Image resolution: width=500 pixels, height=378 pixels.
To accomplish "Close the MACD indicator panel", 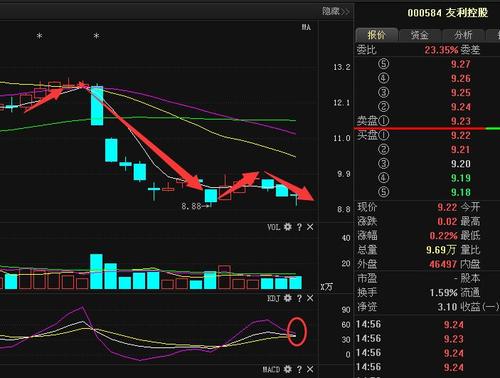I will pyautogui.click(x=310, y=369).
